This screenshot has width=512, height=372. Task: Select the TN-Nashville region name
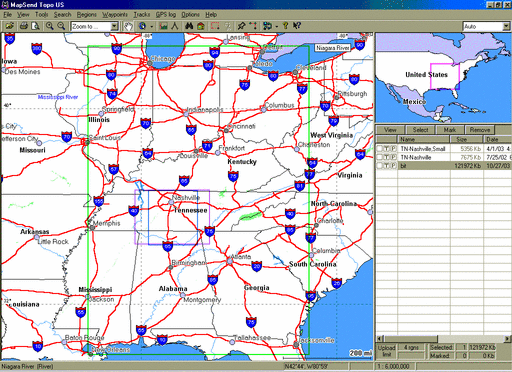pos(416,157)
